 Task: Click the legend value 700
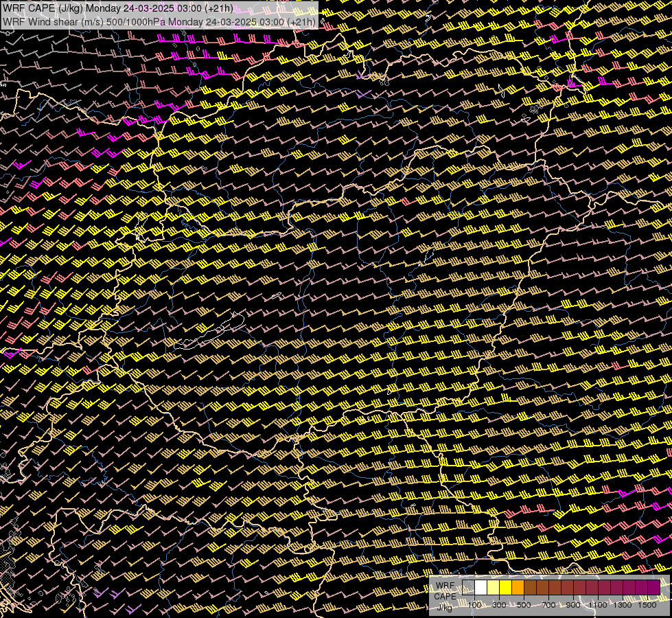pyautogui.click(x=548, y=605)
